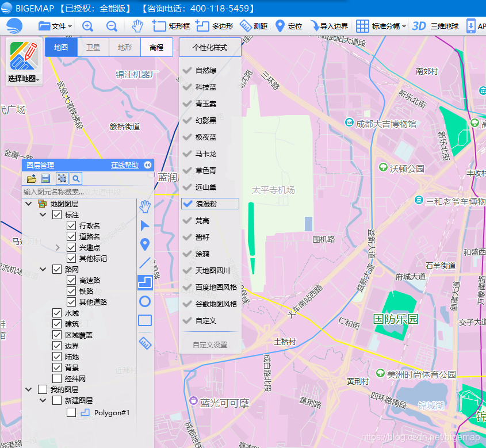Click the save disk icon in layer panel
The image size is (486, 448).
click(45, 178)
